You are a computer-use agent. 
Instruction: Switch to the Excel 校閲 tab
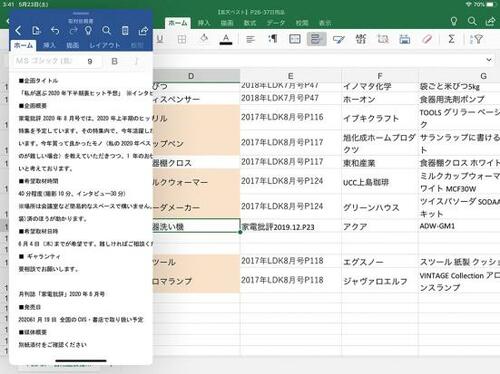pos(302,23)
